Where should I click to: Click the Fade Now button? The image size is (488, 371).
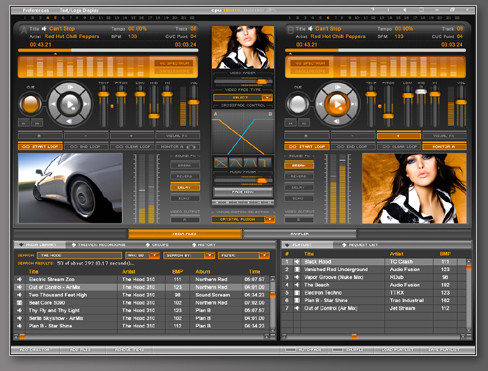(x=243, y=192)
